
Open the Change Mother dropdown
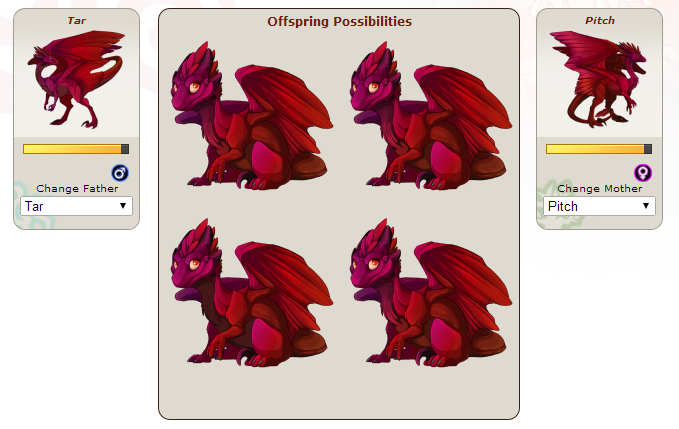tap(599, 206)
